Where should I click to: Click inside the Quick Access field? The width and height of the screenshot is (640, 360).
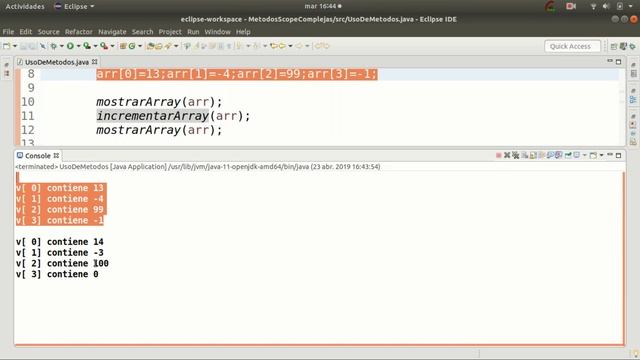[x=572, y=46]
